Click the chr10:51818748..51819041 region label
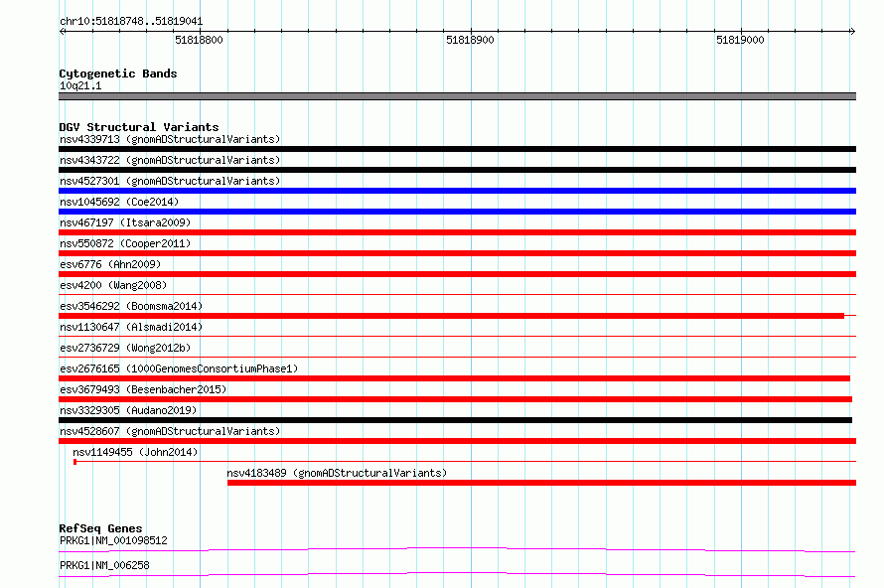884x588 pixels. pyautogui.click(x=131, y=22)
